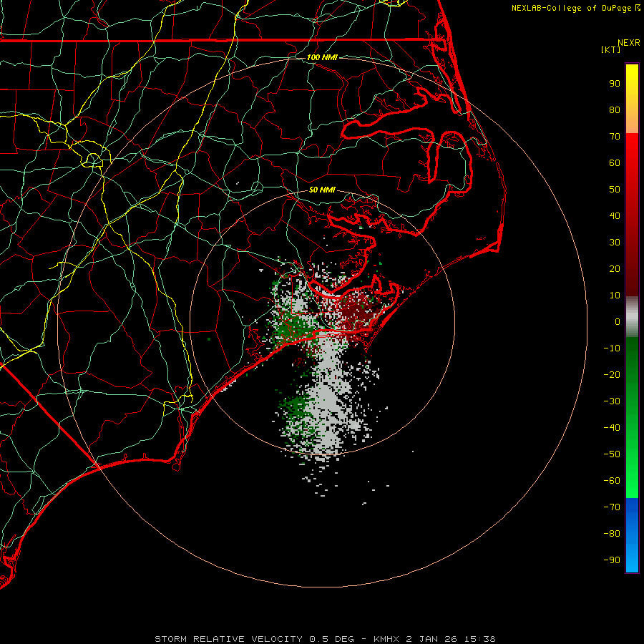Click the 0 value on velocity scale
Image resolution: width=644 pixels, height=644 pixels.
coord(618,322)
